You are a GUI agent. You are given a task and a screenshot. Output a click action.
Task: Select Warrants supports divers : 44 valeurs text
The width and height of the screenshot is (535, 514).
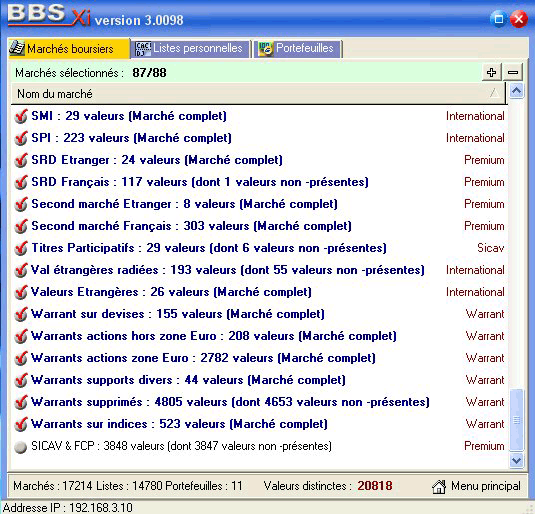pos(188,380)
